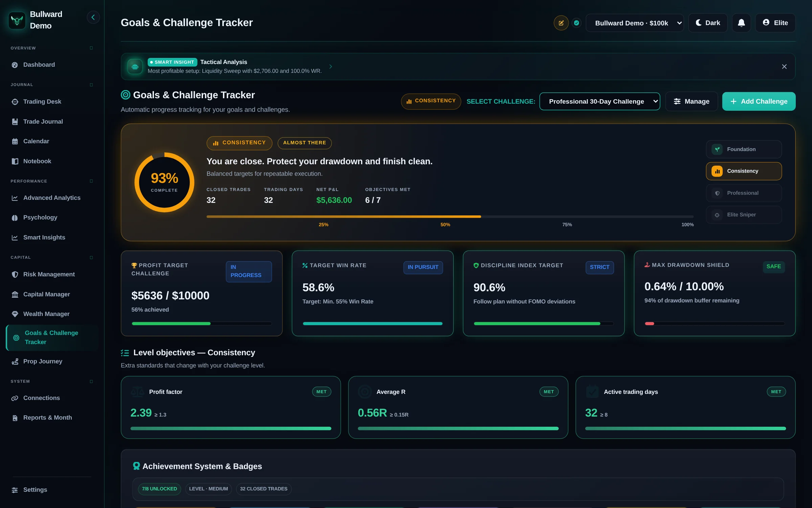This screenshot has width=812, height=508.
Task: Click the Smart Insights icon
Action: (x=15, y=237)
